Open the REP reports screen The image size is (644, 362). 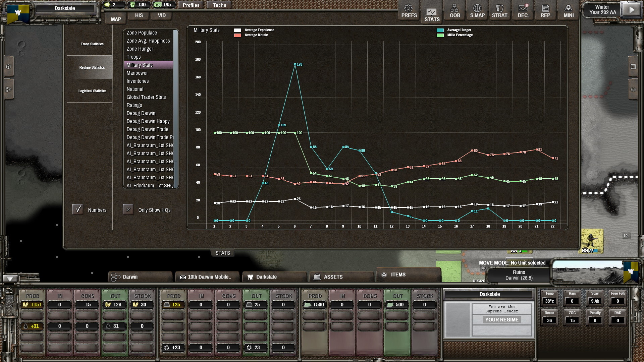click(x=545, y=10)
